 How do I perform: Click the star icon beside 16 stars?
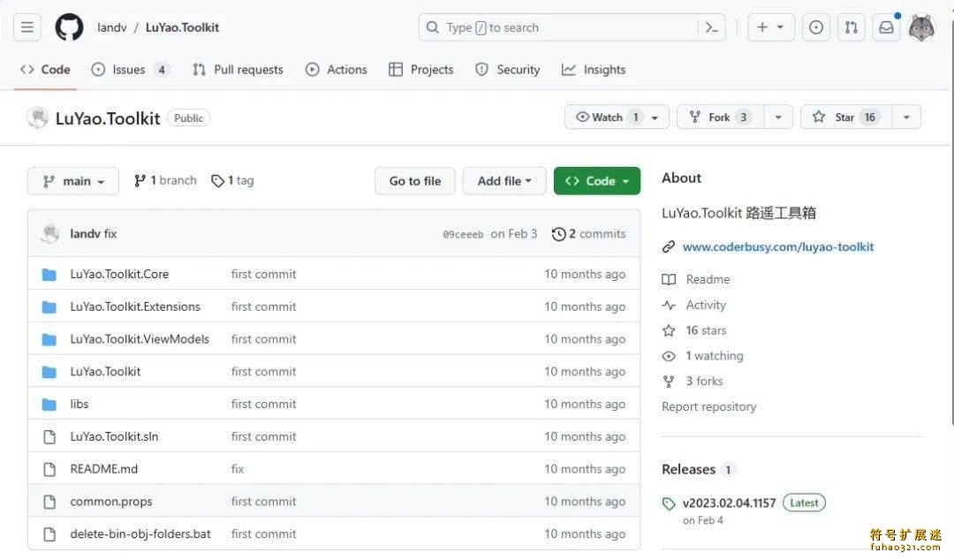pos(669,330)
